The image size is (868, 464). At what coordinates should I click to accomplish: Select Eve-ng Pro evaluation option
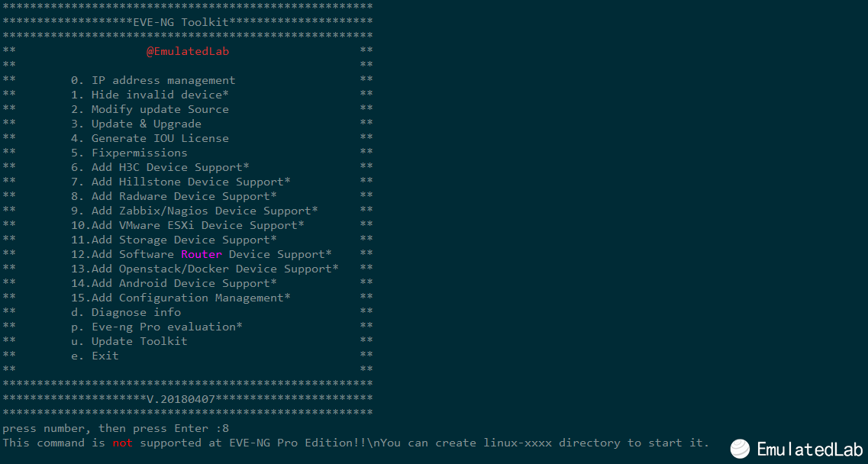(x=156, y=327)
